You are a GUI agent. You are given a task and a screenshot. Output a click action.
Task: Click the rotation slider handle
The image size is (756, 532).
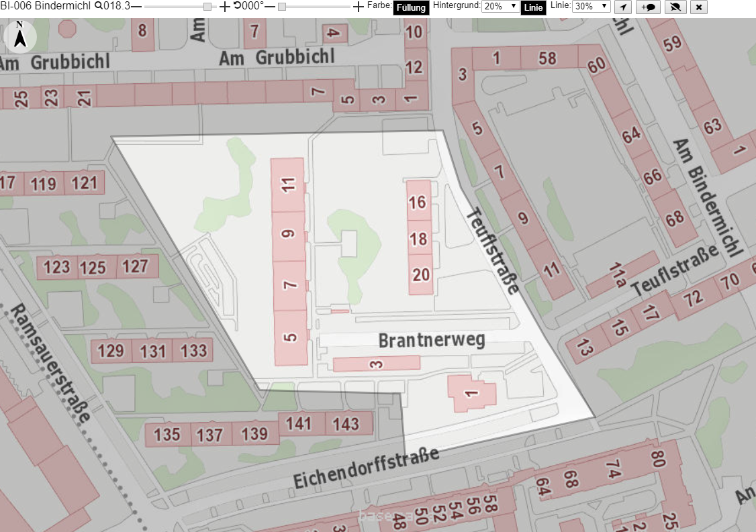click(x=282, y=6)
